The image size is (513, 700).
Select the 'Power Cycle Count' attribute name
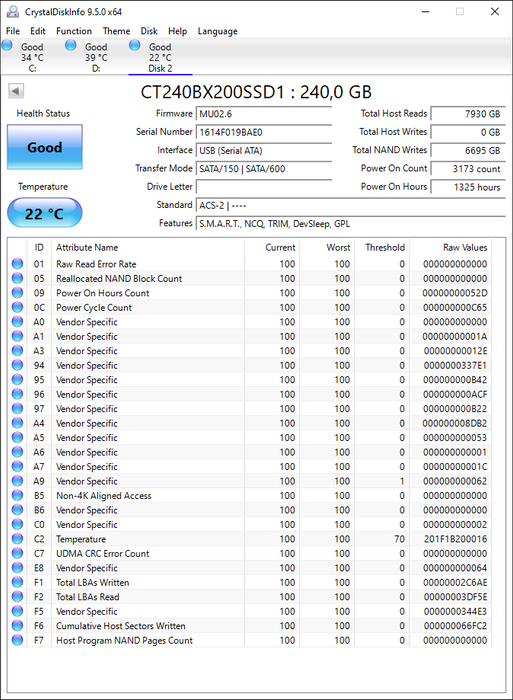pos(94,308)
